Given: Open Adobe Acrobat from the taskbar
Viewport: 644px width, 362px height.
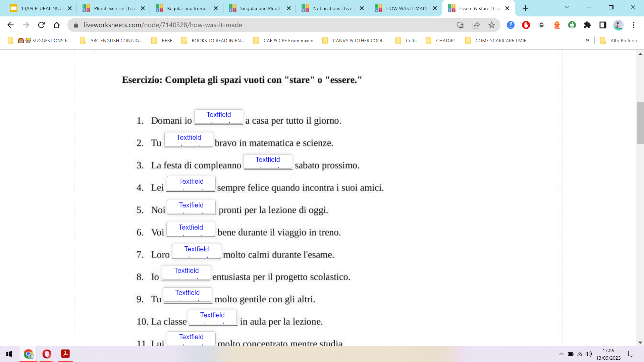Looking at the screenshot, I should click(65, 354).
